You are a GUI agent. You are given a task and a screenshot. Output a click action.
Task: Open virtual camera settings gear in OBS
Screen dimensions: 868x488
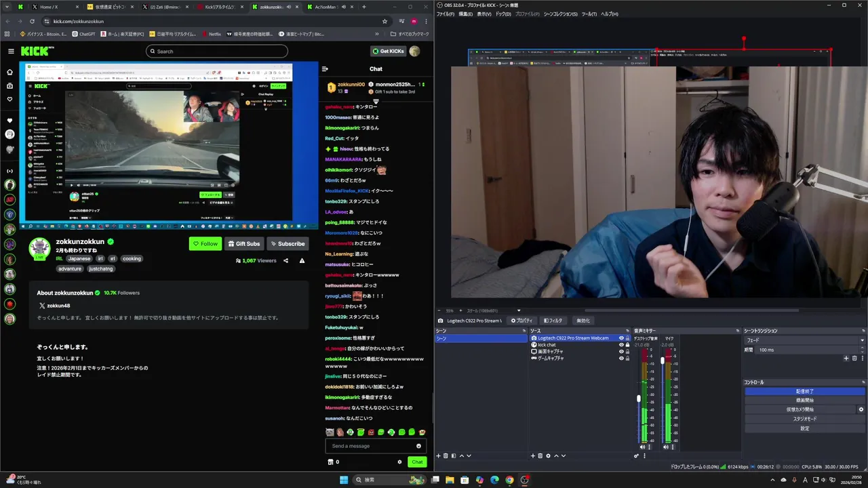point(861,409)
